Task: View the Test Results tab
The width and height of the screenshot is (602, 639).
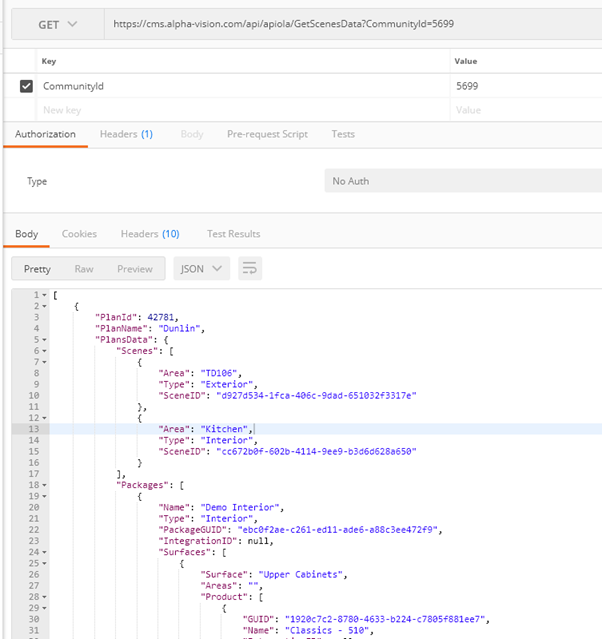Action: pos(233,234)
